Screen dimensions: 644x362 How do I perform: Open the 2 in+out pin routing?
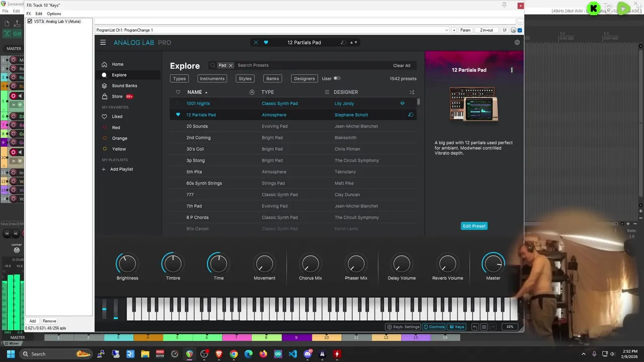click(x=486, y=30)
